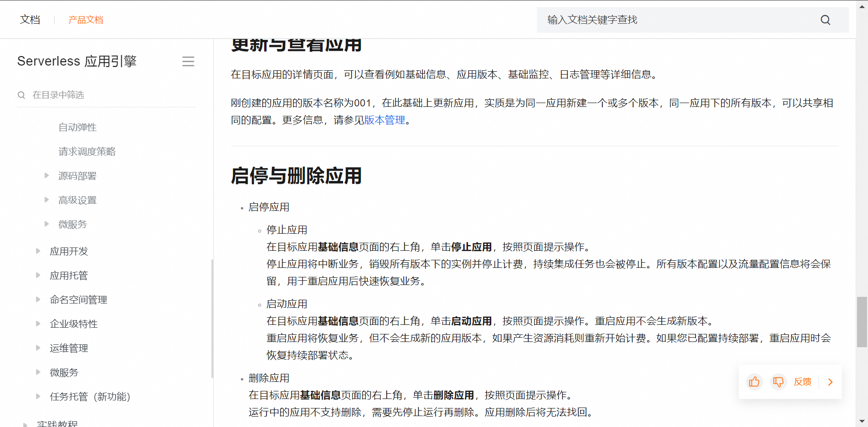Expand the 应用开发 section
Screen dimensions: 868x427
pyautogui.click(x=38, y=251)
